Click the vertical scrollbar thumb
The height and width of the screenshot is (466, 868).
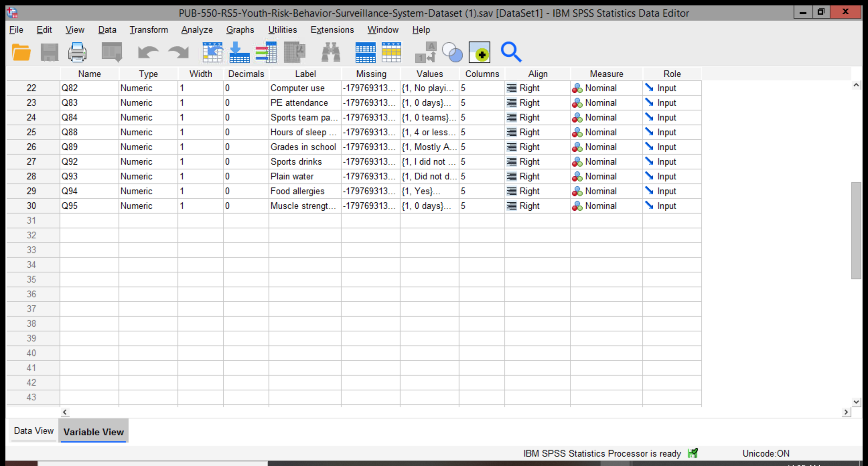(x=856, y=230)
